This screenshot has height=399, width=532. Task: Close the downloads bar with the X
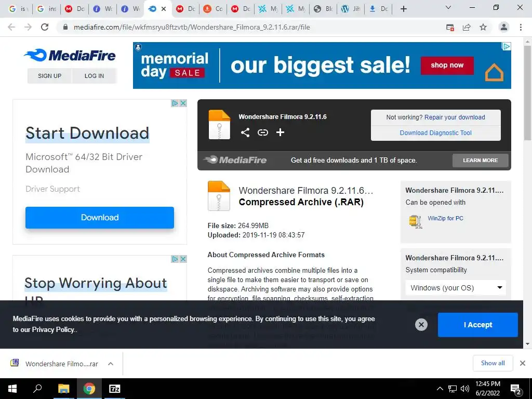523,363
